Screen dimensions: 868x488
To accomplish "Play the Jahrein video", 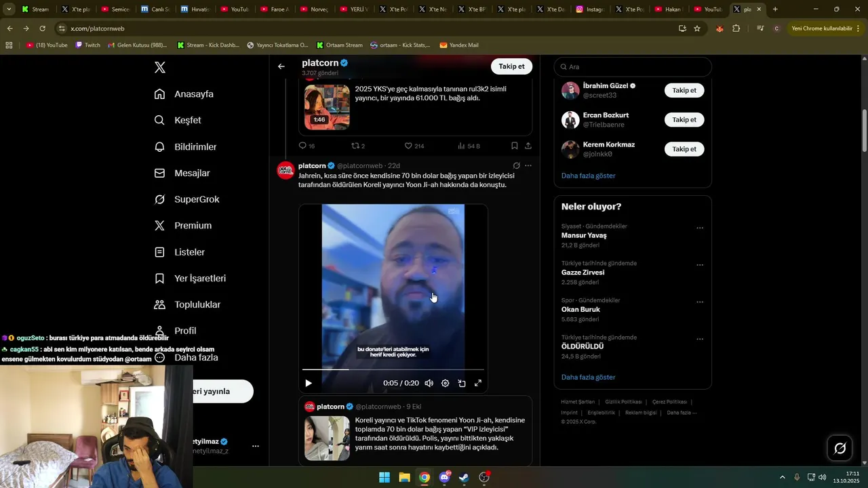I will pyautogui.click(x=309, y=383).
